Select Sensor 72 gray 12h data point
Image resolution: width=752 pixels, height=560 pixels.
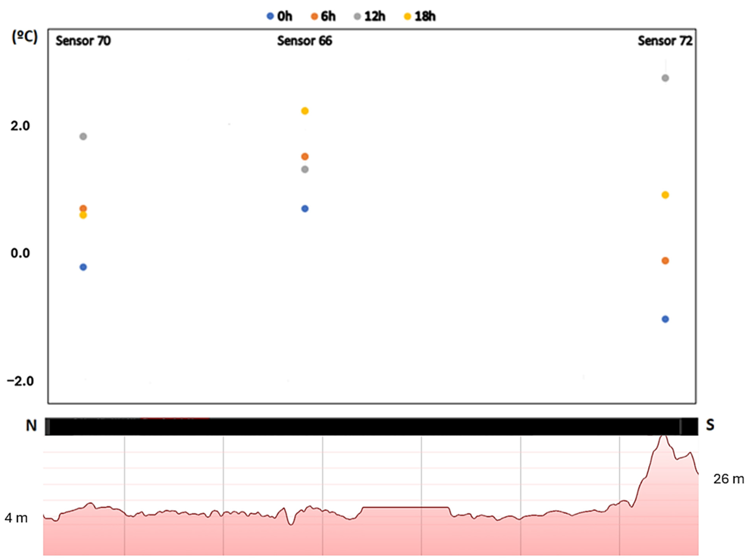pos(665,78)
